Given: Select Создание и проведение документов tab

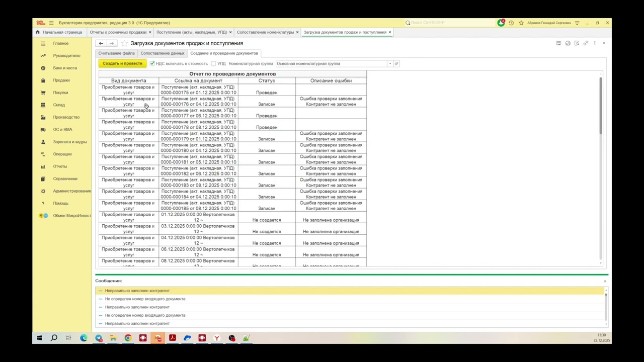Looking at the screenshot, I should (224, 53).
